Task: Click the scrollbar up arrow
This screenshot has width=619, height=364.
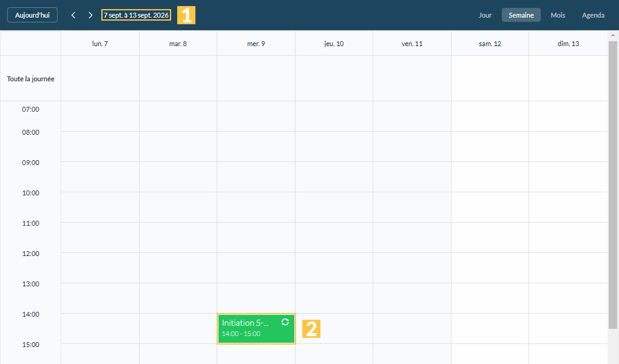Action: pyautogui.click(x=613, y=36)
